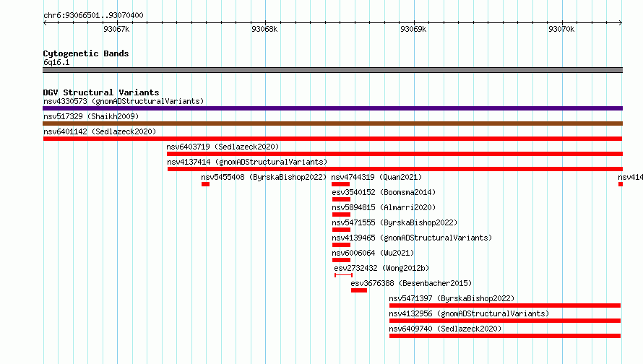The width and height of the screenshot is (643, 364).
Task: Click the Cytogenetic Bands track title
Action: pyautogui.click(x=86, y=53)
